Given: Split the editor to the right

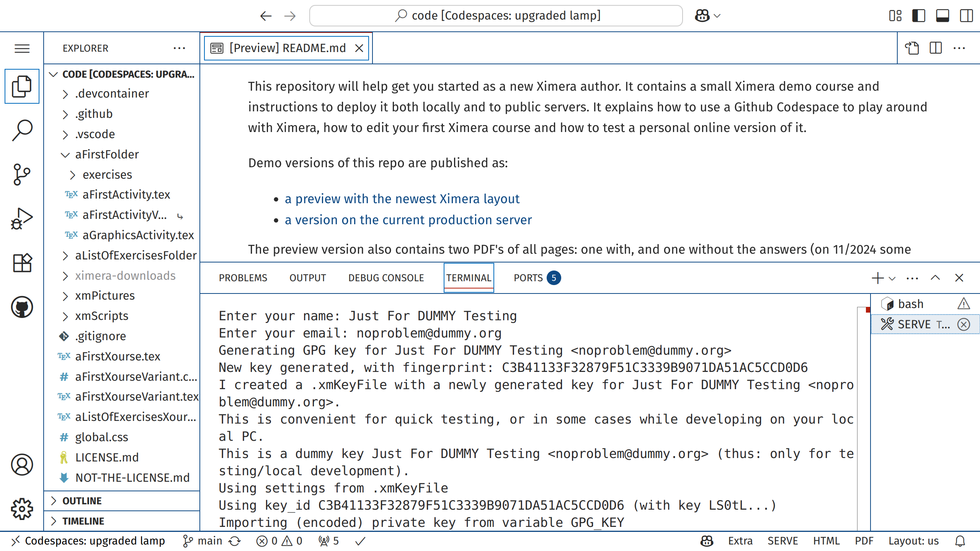Looking at the screenshot, I should [x=936, y=48].
